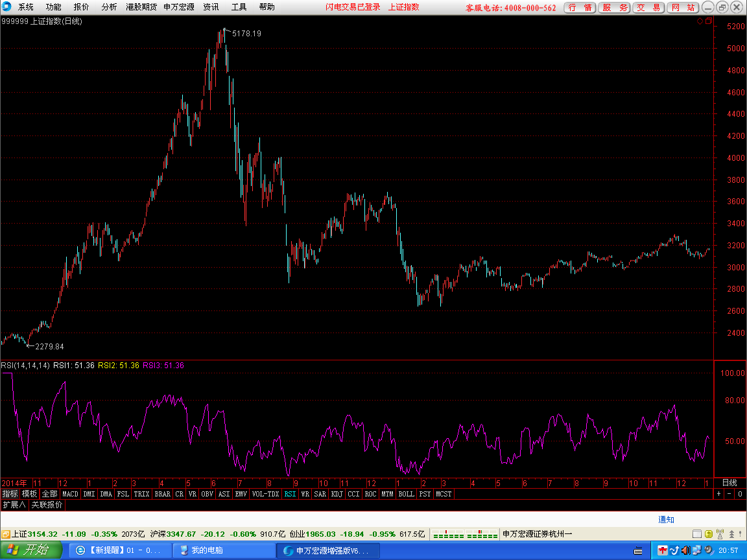Click the 创业 index value 1965.03
The image size is (747, 560).
coord(320,534)
